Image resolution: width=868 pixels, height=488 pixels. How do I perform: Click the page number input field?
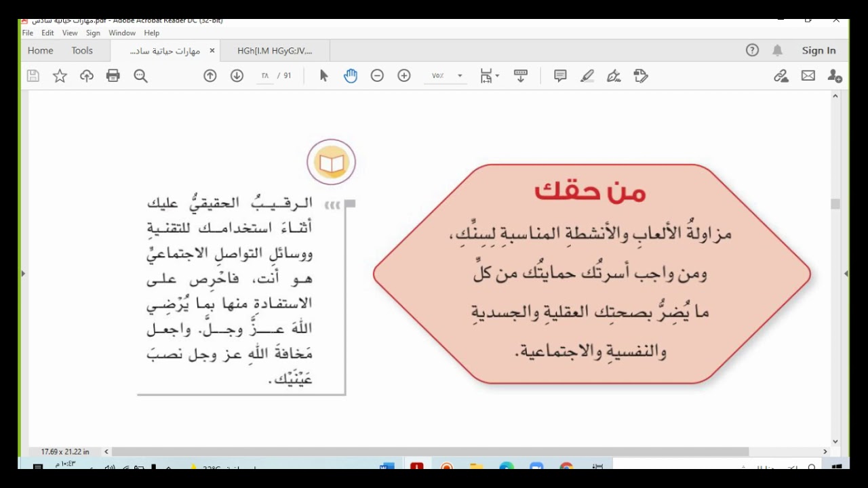(x=264, y=76)
